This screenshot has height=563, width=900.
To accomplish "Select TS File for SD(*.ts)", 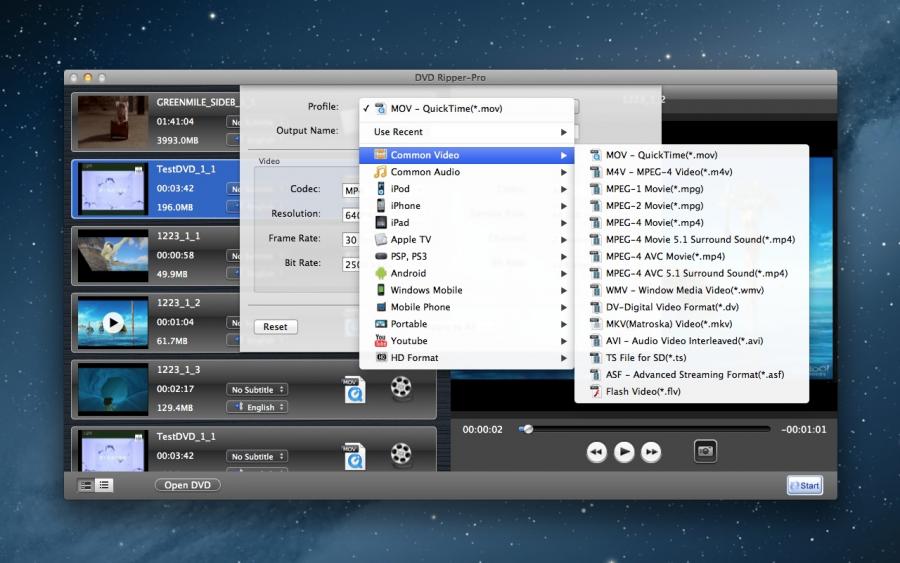I will [692, 358].
